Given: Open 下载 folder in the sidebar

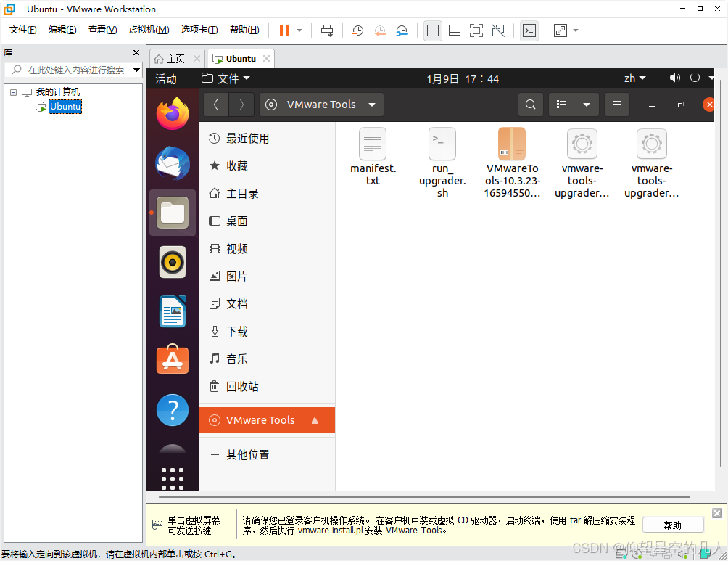Looking at the screenshot, I should pyautogui.click(x=267, y=332).
